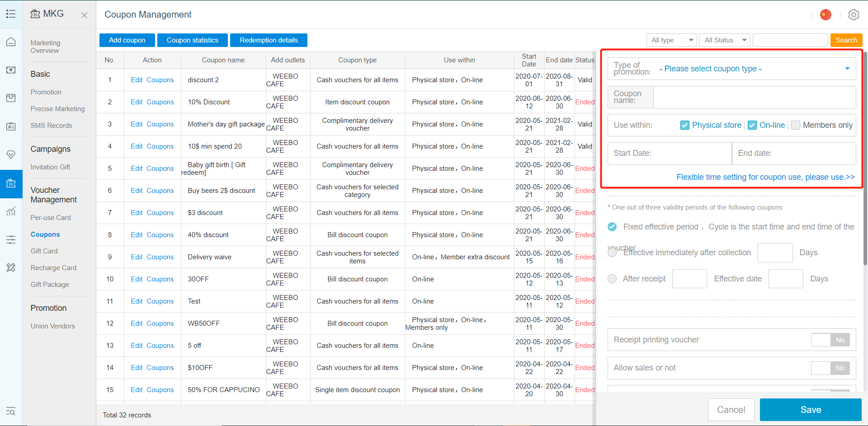Select Coupons in Voucher Management menu
Screen dimensions: 868x426
(45, 234)
